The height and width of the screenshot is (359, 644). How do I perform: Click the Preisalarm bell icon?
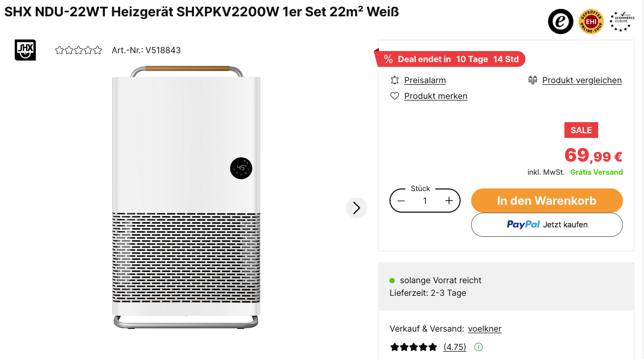[x=395, y=80]
